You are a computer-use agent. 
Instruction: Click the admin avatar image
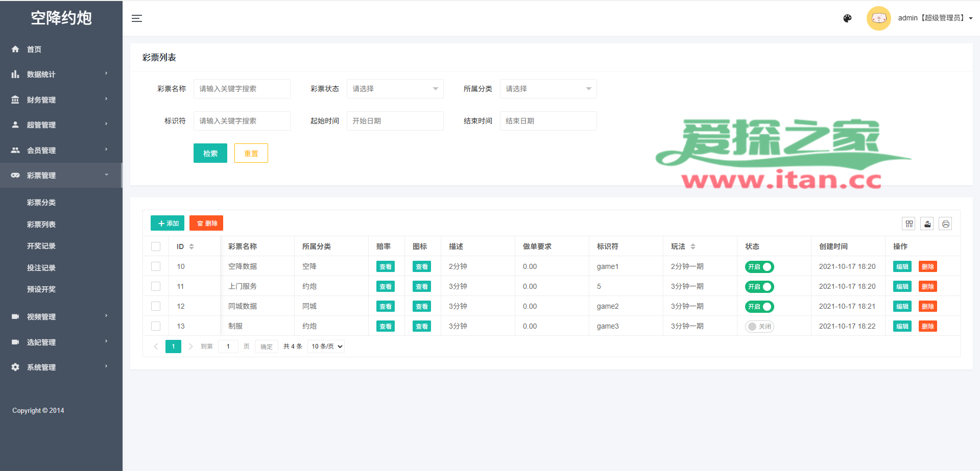click(x=879, y=18)
